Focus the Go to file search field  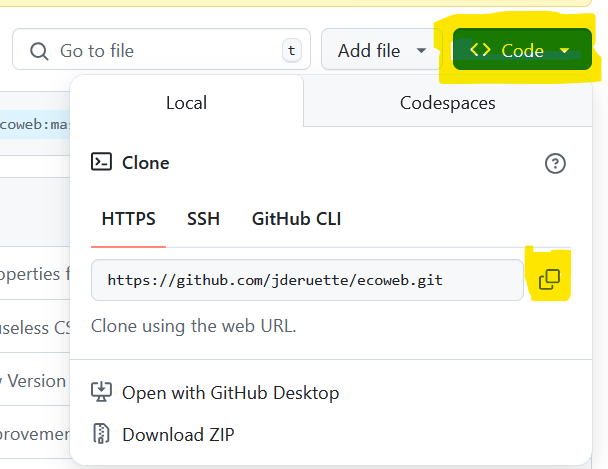pos(161,49)
